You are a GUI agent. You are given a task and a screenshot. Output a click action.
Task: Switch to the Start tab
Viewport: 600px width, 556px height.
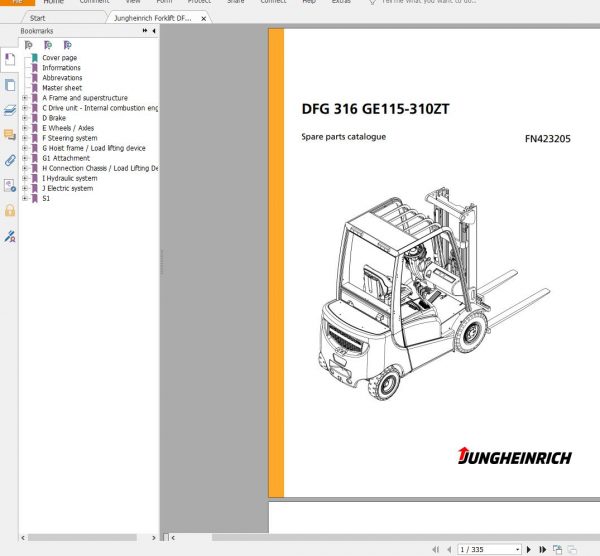37,18
